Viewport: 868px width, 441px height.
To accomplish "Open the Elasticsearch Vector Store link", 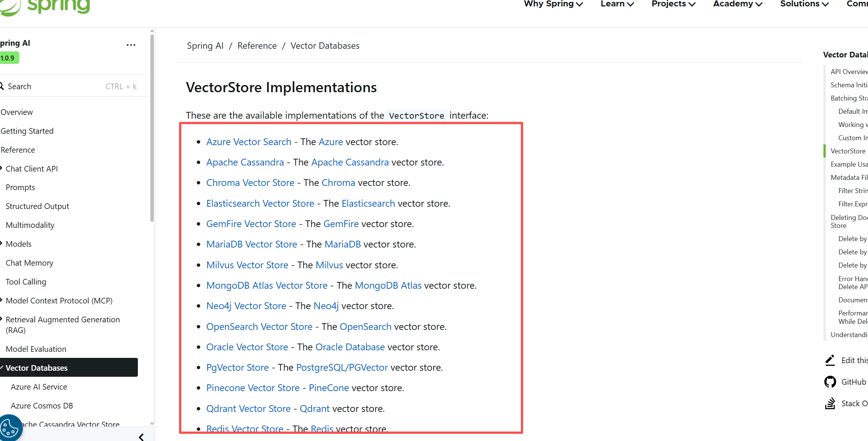I will [x=260, y=203].
